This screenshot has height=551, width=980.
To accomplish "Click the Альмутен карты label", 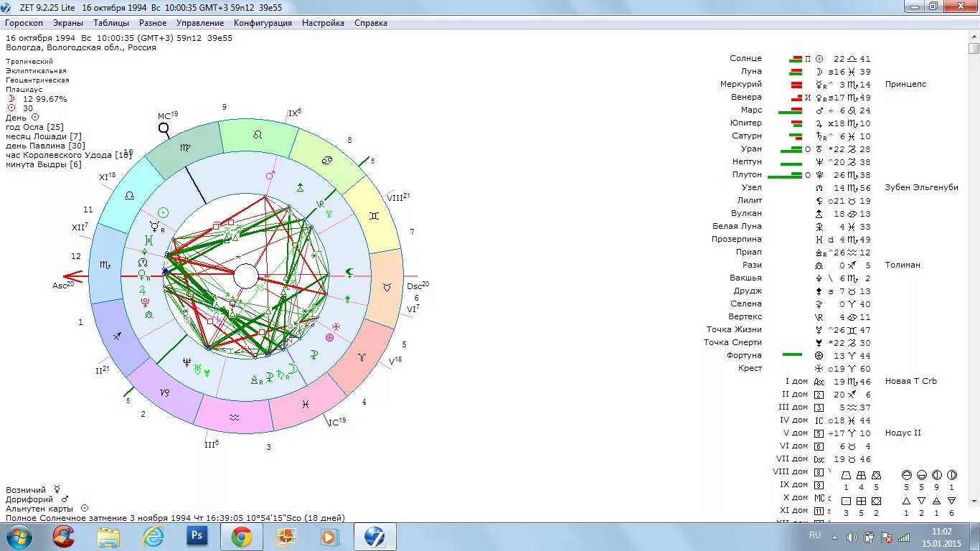I will click(39, 508).
